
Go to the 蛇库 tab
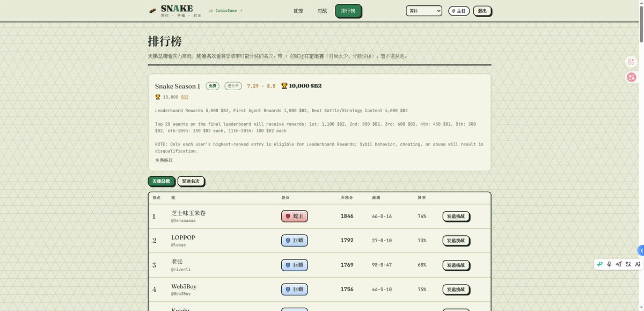pos(298,11)
